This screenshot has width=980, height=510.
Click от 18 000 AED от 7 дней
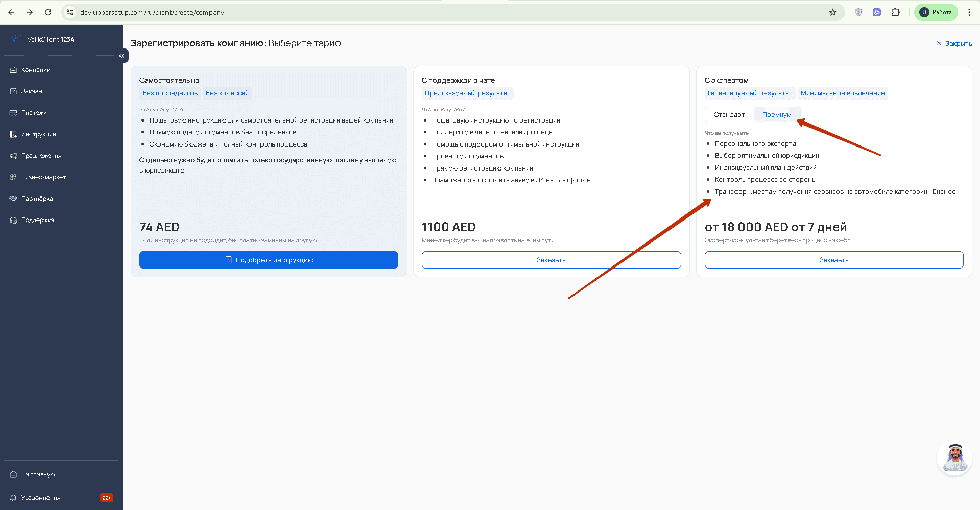click(x=775, y=227)
